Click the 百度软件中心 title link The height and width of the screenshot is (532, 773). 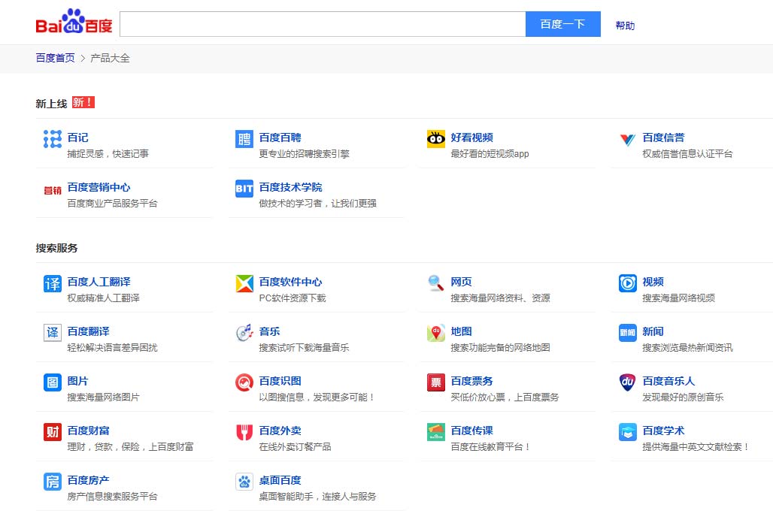click(x=290, y=282)
